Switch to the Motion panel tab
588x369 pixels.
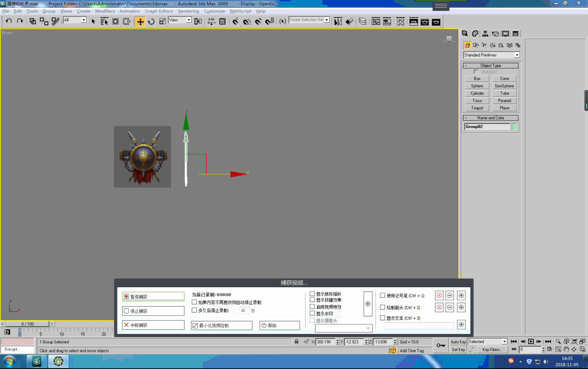coord(495,34)
